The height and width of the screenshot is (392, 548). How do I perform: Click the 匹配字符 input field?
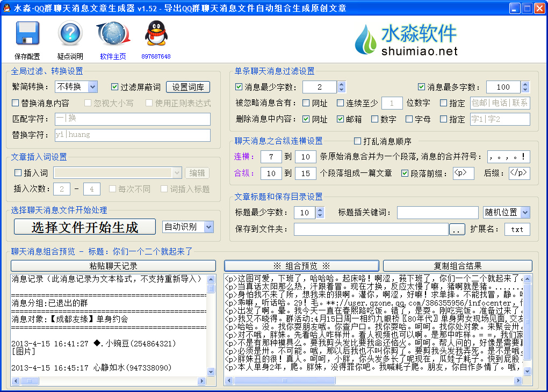(x=133, y=119)
